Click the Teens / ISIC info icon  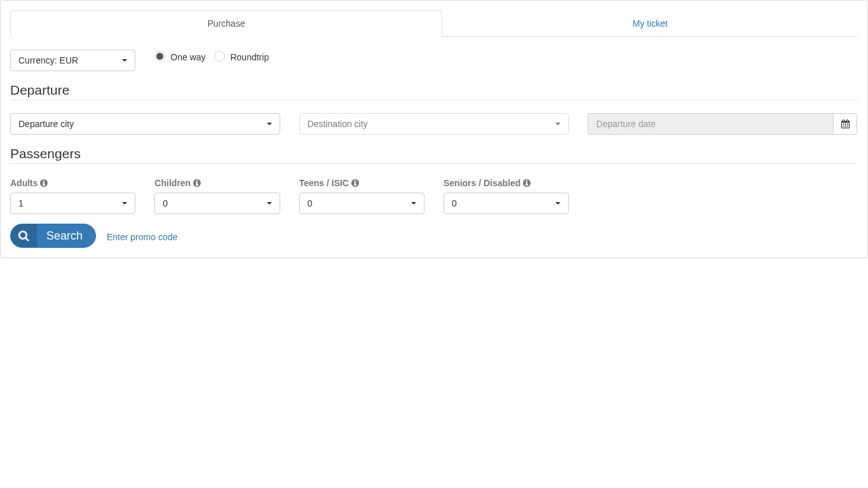click(355, 183)
